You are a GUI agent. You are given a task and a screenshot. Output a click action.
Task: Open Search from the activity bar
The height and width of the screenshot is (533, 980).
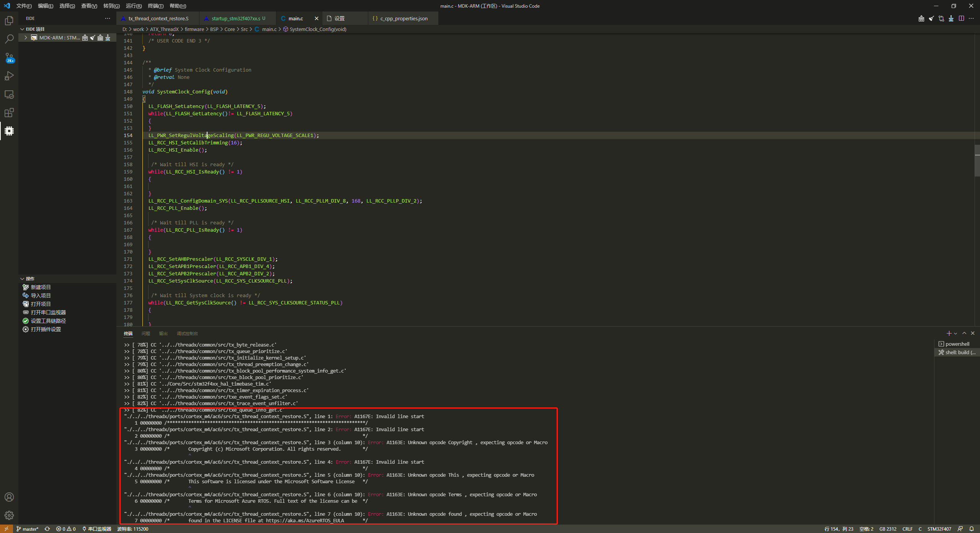pyautogui.click(x=9, y=39)
